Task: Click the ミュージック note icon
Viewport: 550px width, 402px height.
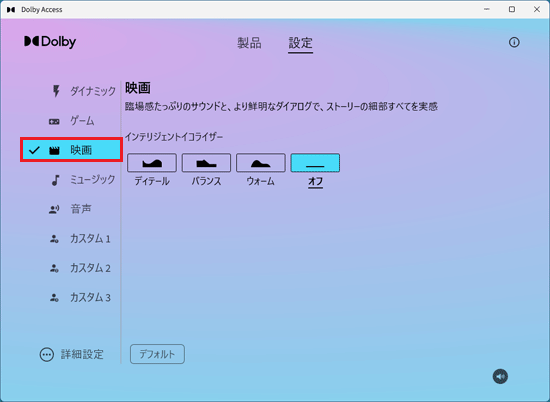Action: pyautogui.click(x=55, y=180)
